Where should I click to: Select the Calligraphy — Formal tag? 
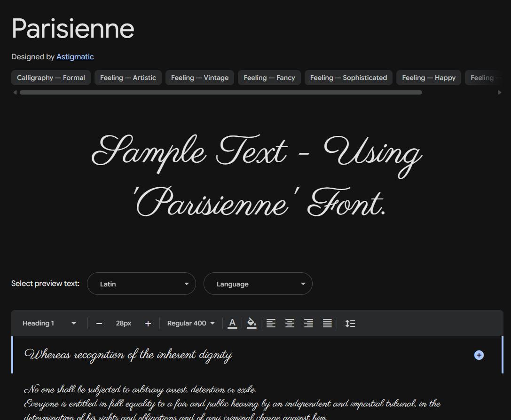click(51, 78)
